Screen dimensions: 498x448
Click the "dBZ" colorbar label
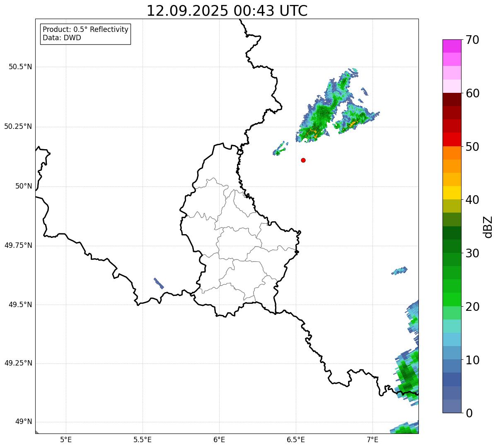point(488,226)
